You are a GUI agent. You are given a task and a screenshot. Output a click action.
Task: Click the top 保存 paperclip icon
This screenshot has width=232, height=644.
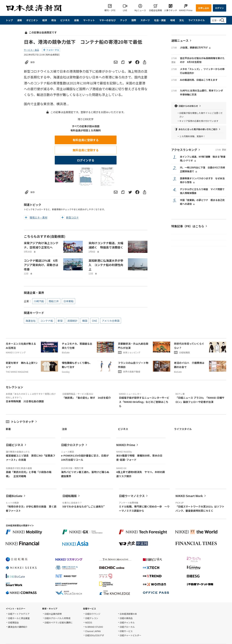tap(27, 62)
